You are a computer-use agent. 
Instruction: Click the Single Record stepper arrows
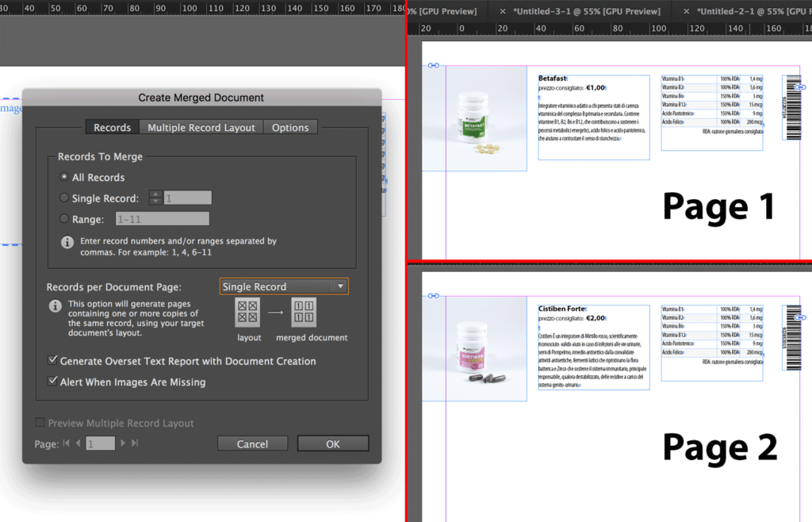click(155, 198)
